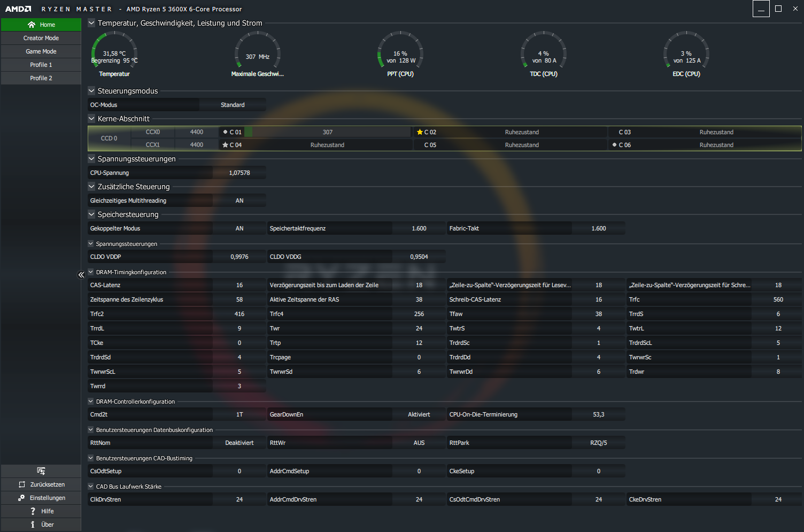Click the Trfc2 value 416
Screen dimensions: 804x532
[x=239, y=314]
